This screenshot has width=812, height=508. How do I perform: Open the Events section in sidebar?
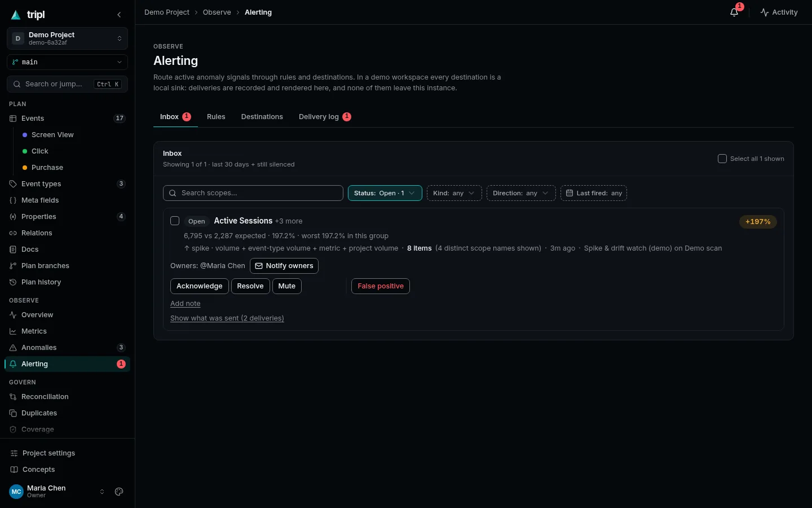pos(67,119)
